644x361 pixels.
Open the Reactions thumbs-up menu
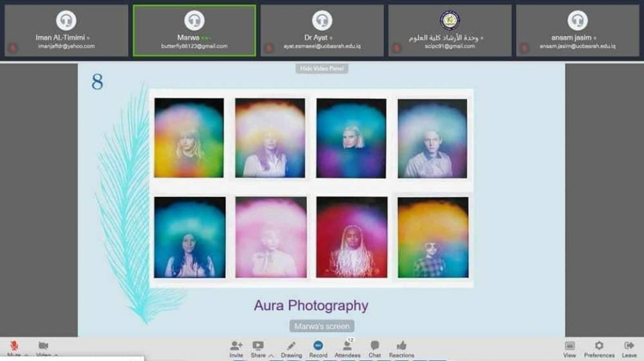(401, 346)
